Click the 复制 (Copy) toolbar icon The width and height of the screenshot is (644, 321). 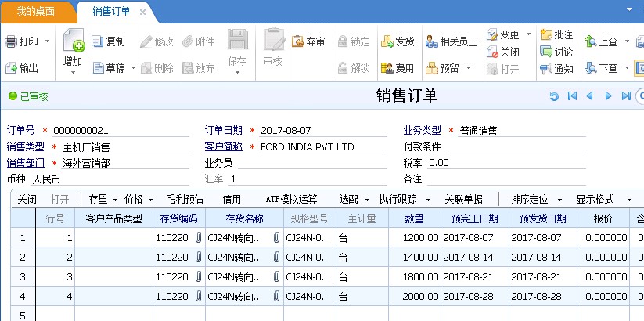point(98,41)
